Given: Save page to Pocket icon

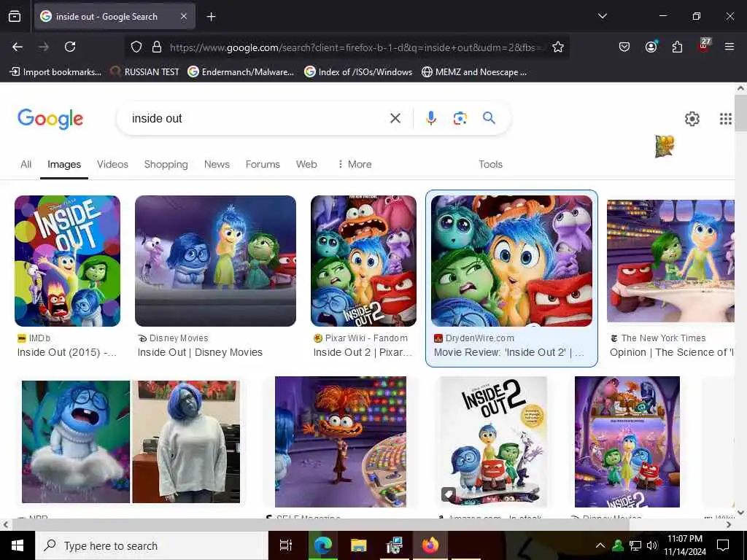Looking at the screenshot, I should [x=624, y=47].
